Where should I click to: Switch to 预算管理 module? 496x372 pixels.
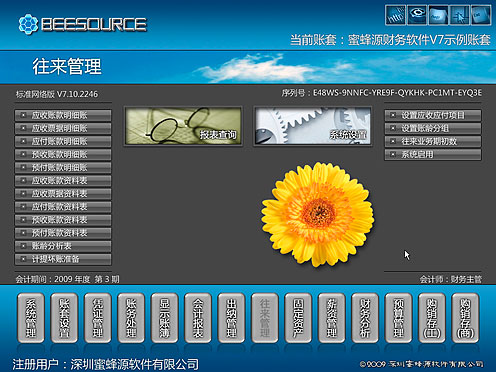pos(398,318)
